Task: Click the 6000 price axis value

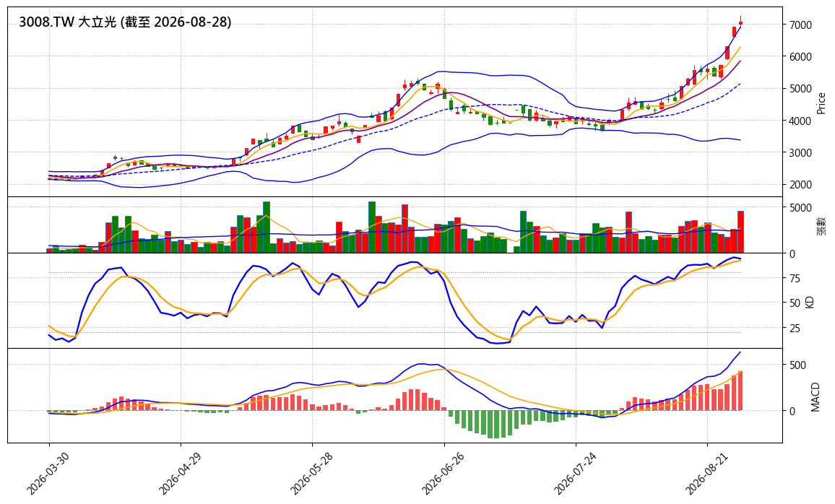Action: click(x=800, y=57)
